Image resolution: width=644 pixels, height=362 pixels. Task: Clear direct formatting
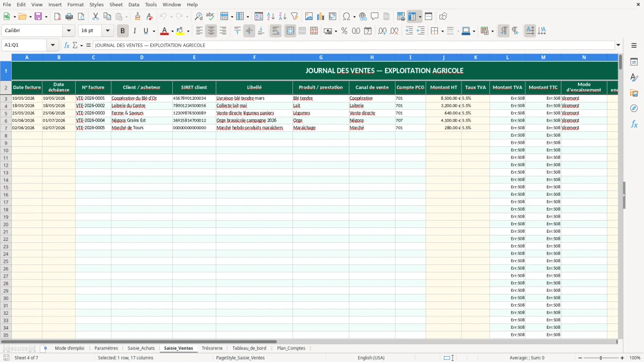click(149, 17)
